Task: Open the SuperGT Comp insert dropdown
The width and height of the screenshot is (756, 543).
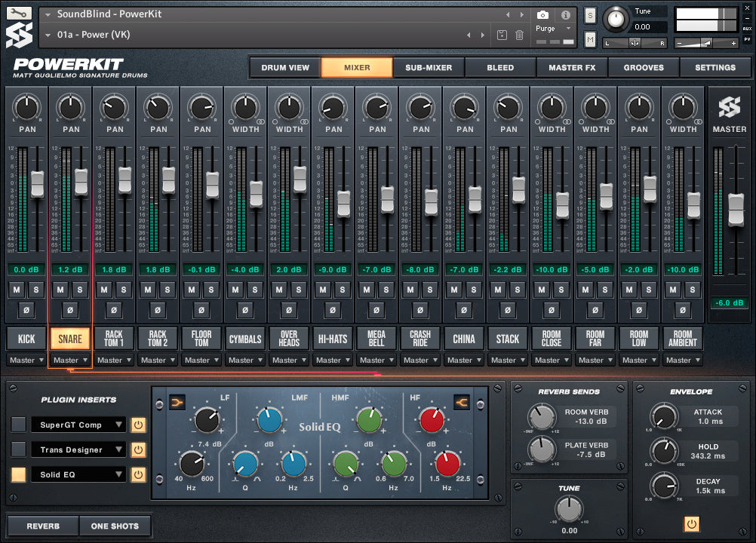Action: click(x=78, y=425)
